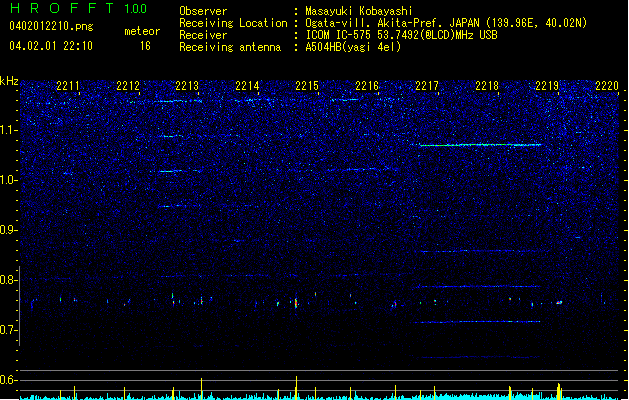Image resolution: width=629 pixels, height=400 pixels.
Task: Click the 2220 time marker
Action: [x=607, y=85]
